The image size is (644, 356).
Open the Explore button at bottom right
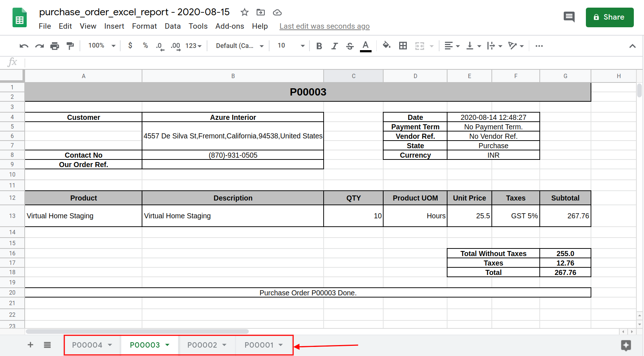[x=626, y=345]
